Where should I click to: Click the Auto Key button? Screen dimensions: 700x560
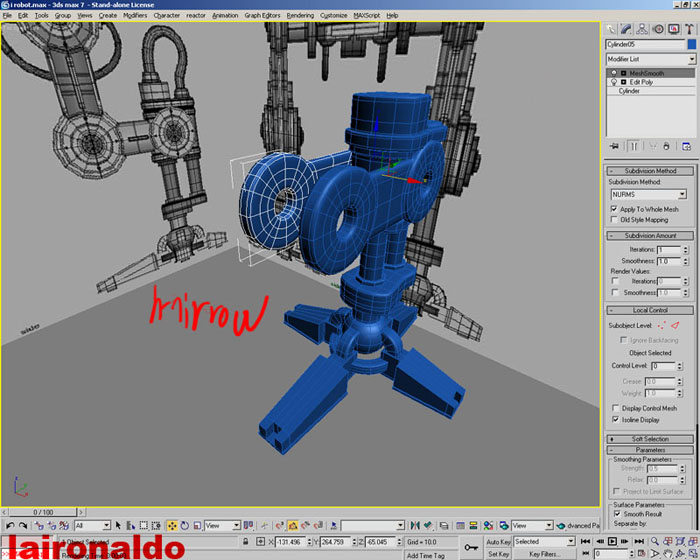coord(498,541)
